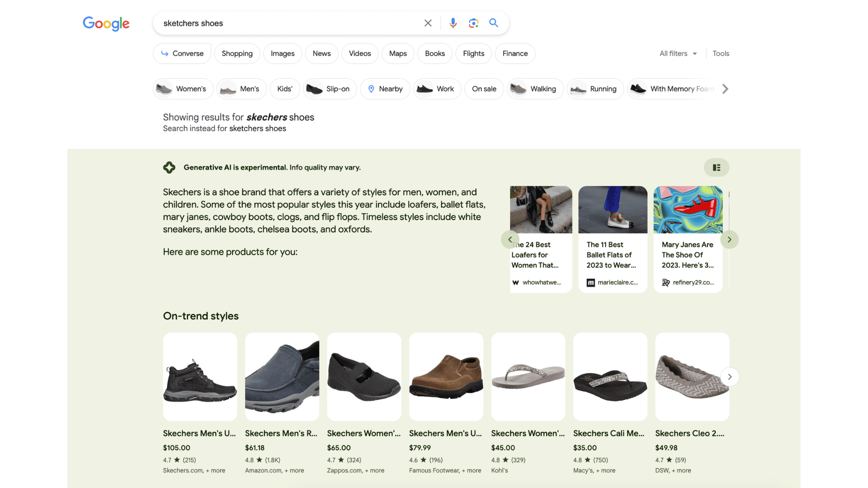Select the Nearby filter chip
Screen dimensions: 868x488
tap(385, 89)
